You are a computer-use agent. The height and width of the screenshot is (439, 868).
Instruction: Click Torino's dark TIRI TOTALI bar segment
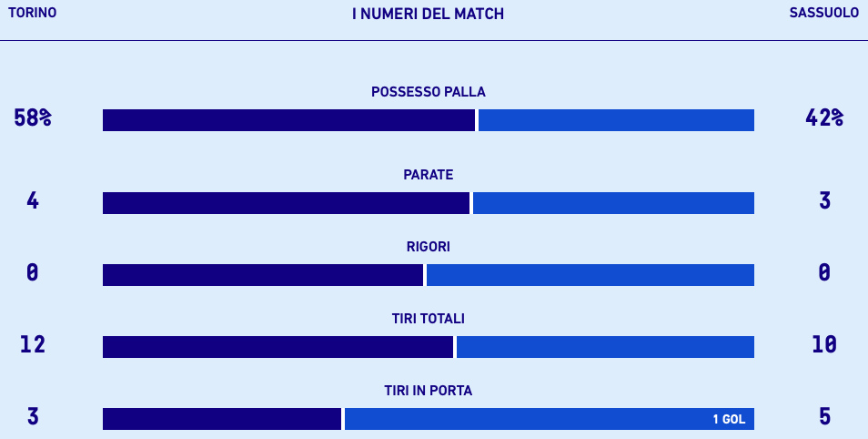[x=278, y=347]
